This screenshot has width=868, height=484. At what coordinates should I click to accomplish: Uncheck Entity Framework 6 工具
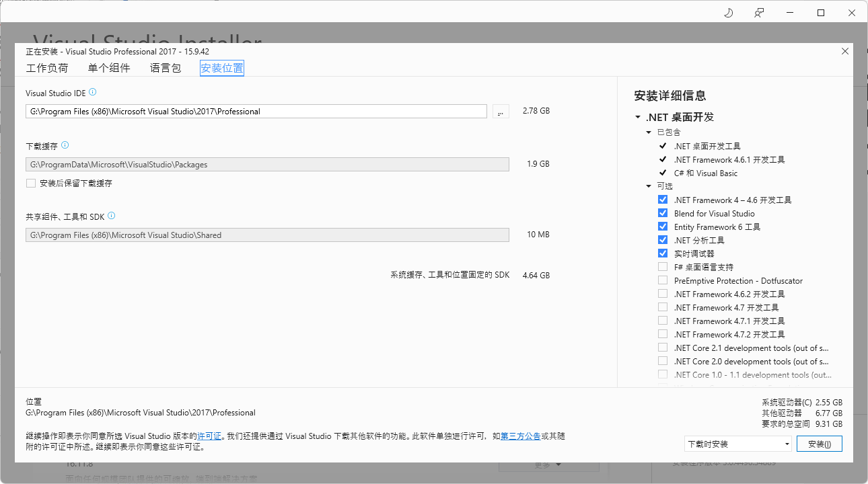[663, 227]
